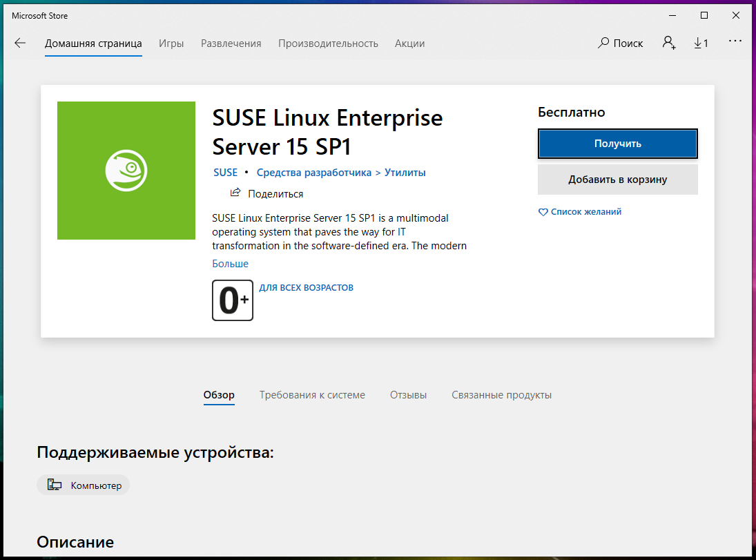The image size is (756, 560).
Task: Open the Отзывы section tab
Action: [408, 395]
